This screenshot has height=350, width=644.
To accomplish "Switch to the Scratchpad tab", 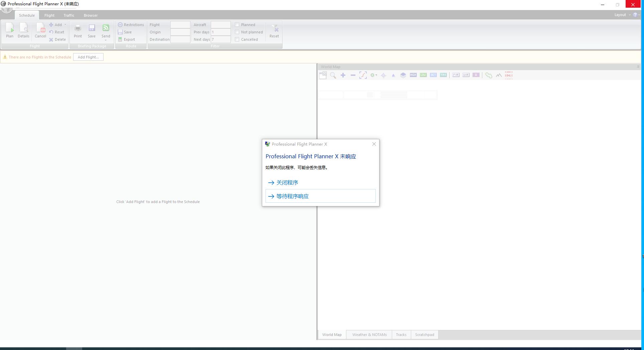I will tap(425, 335).
